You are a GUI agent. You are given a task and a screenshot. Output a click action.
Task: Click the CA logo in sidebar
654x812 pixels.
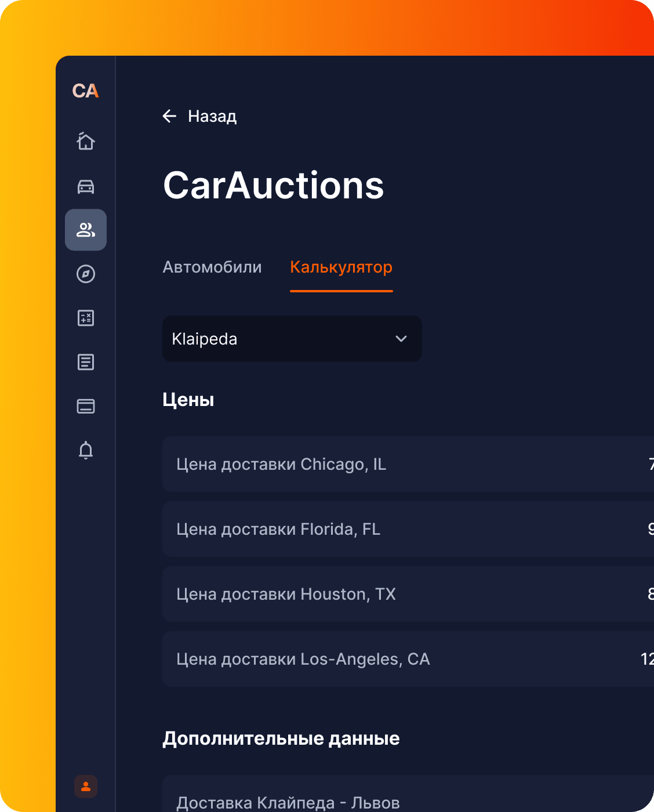pos(86,90)
